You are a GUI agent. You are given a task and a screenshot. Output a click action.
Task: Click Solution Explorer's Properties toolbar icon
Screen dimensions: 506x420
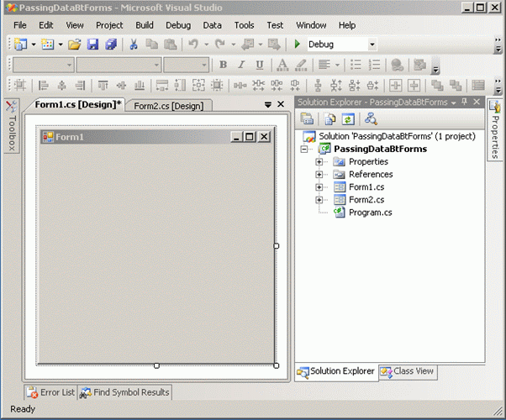[307, 119]
